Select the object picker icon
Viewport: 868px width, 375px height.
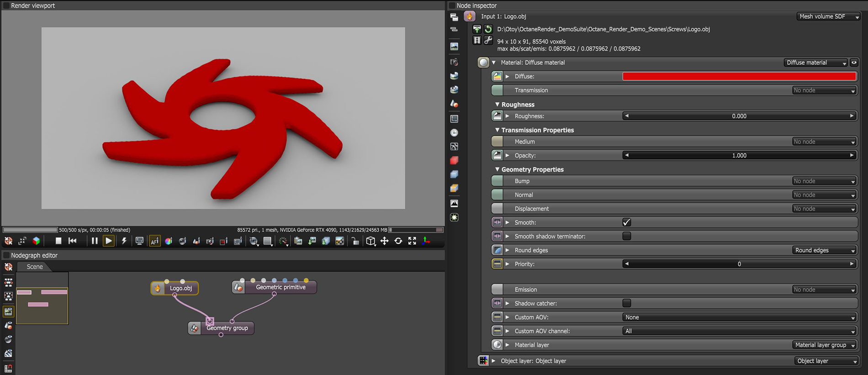[196, 241]
